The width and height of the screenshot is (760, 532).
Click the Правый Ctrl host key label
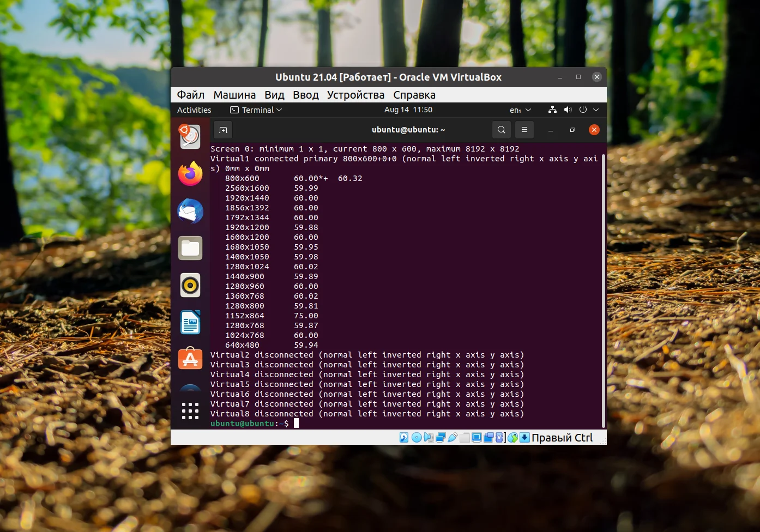pos(562,438)
